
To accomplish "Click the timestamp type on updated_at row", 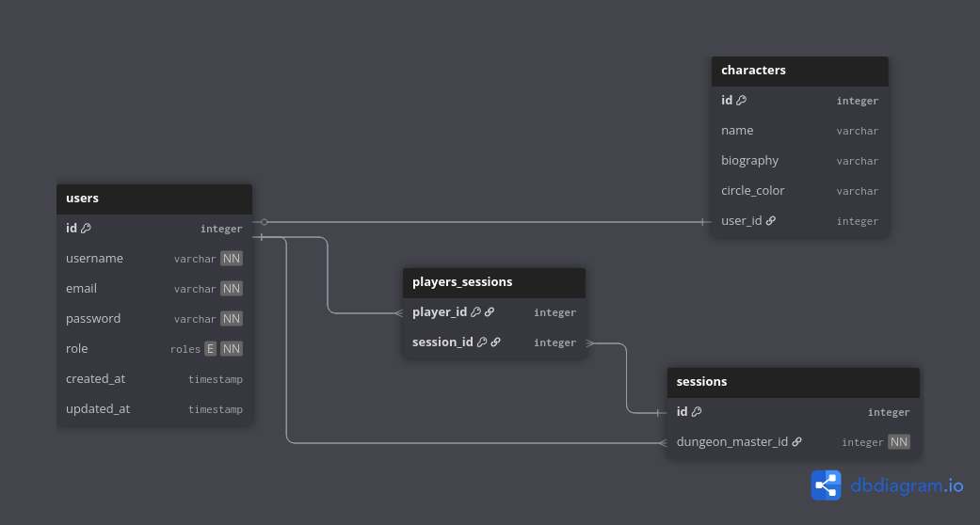I will click(x=216, y=409).
